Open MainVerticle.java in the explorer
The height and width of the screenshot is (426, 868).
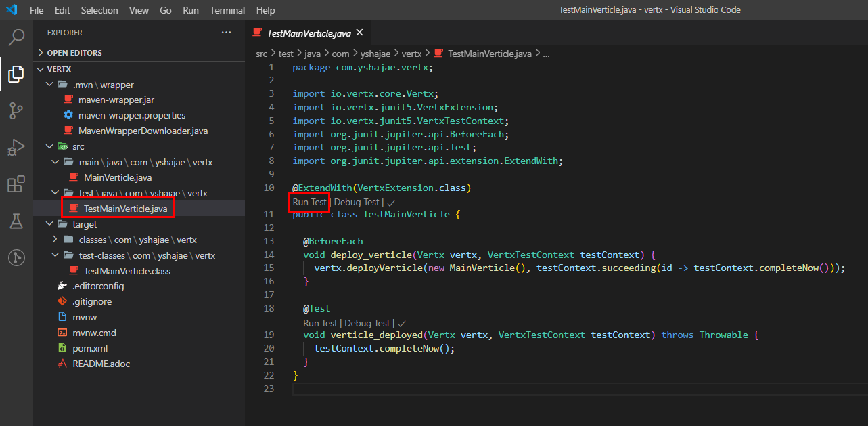118,177
